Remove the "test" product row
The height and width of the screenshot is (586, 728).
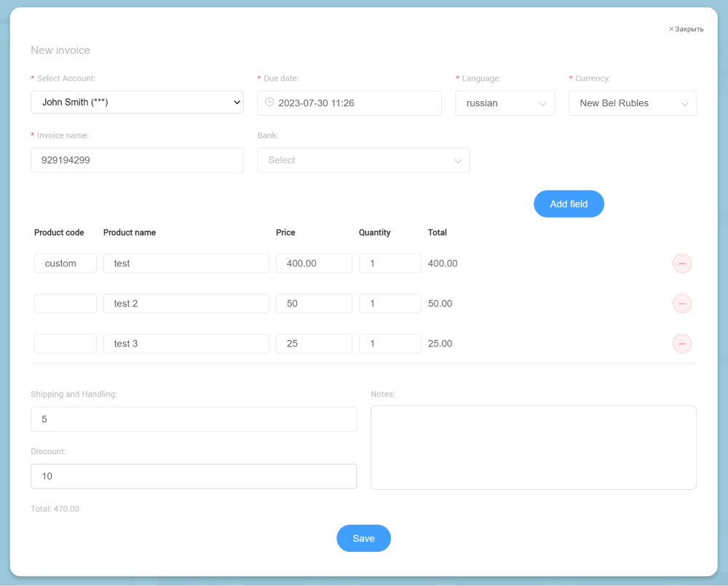click(682, 264)
